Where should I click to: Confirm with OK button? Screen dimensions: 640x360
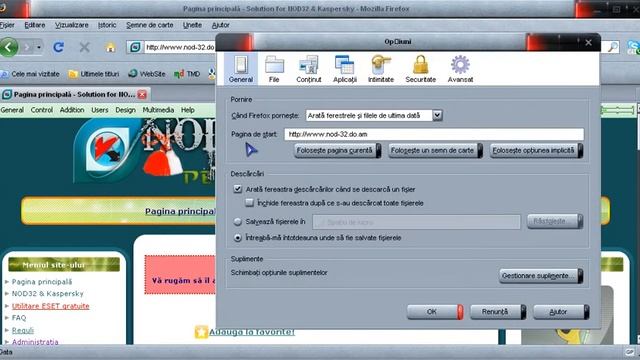tap(435, 312)
